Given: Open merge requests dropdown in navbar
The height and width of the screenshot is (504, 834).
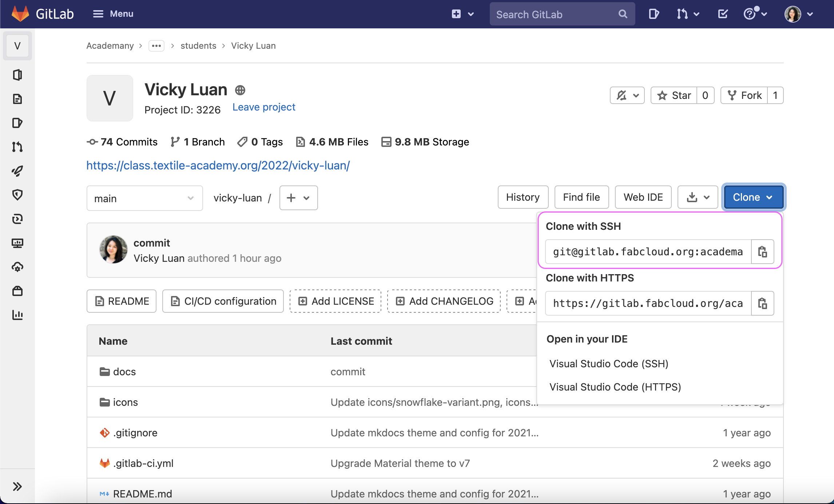Looking at the screenshot, I should click(x=688, y=14).
